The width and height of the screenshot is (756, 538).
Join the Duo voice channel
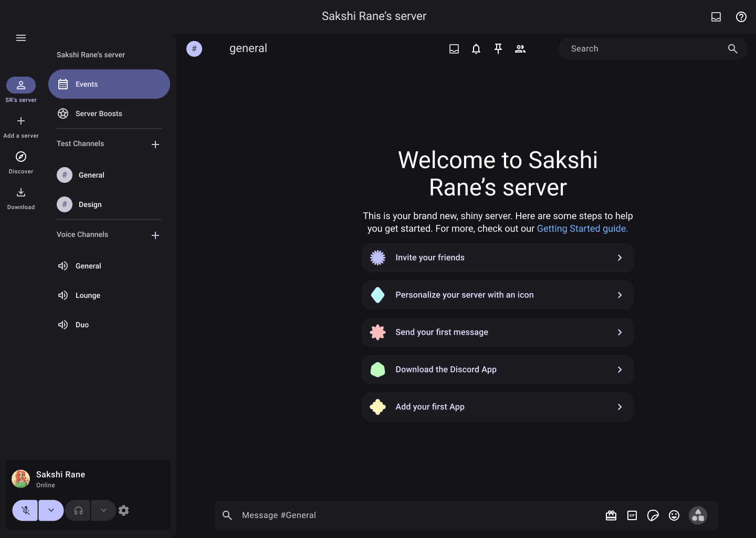pyautogui.click(x=109, y=325)
